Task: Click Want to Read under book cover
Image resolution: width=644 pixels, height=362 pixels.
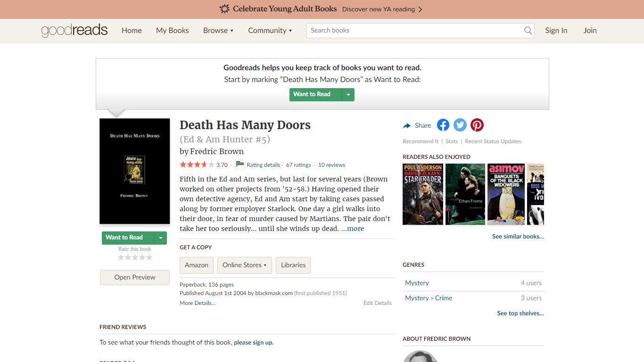Action: 128,238
